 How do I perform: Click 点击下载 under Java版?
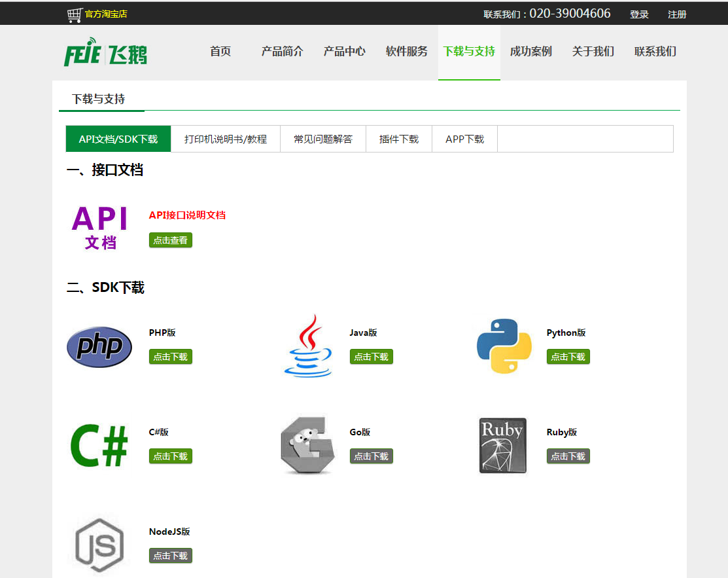coord(371,357)
